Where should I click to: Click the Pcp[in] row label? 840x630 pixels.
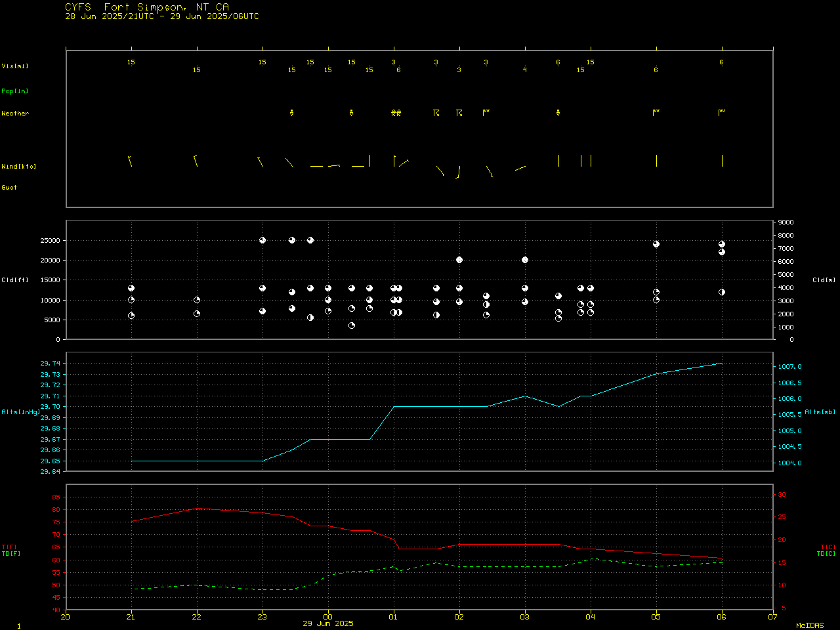point(15,91)
